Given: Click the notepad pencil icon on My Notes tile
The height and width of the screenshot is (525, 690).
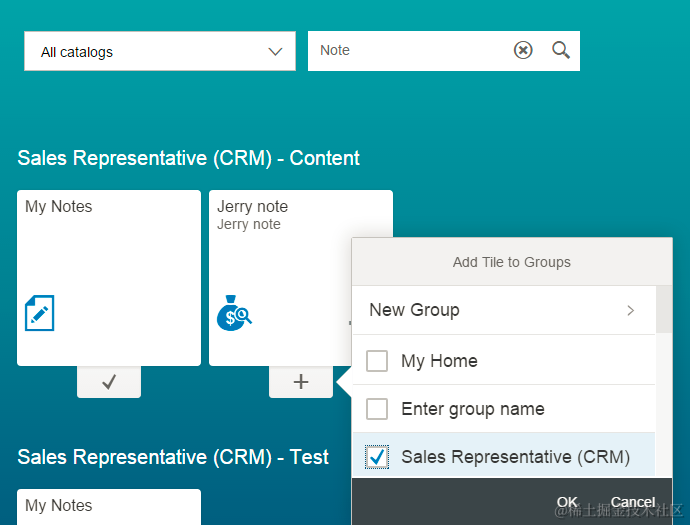Looking at the screenshot, I should [40, 313].
